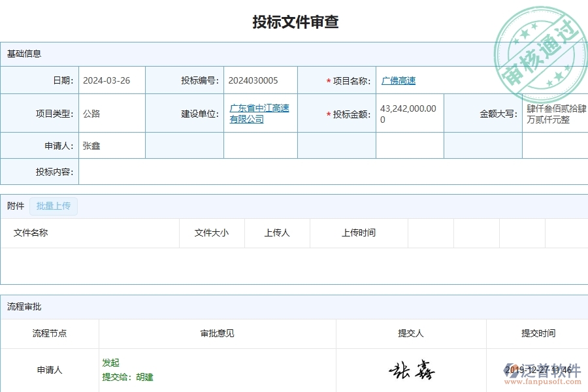Click the 张鑫 signature image

411,369
